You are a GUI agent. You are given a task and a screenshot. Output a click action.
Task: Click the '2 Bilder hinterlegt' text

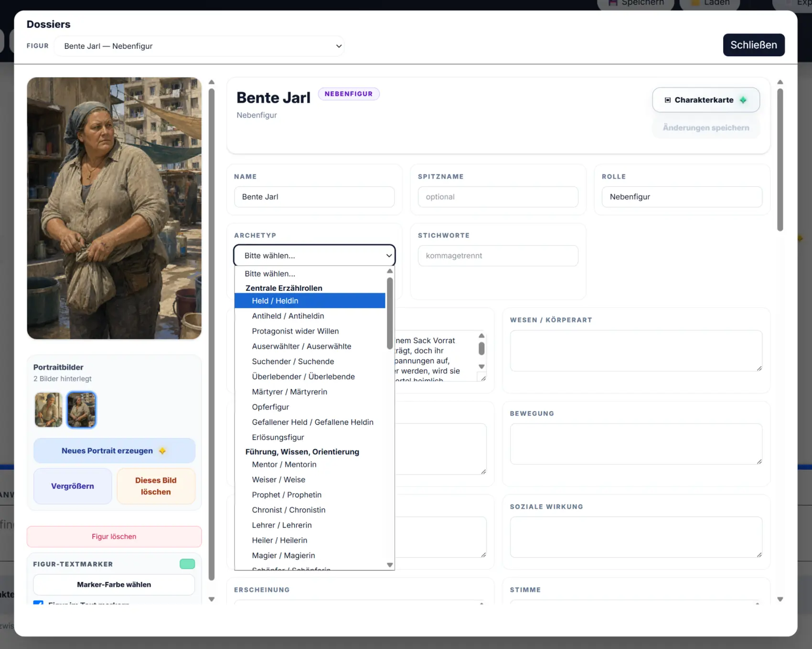63,379
